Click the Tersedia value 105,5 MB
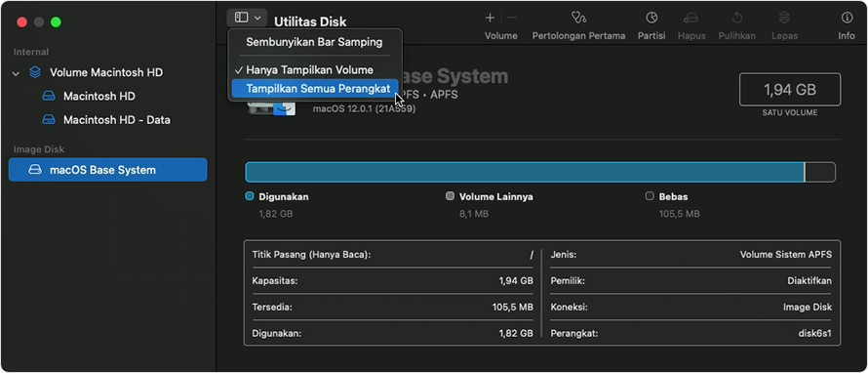 coord(513,307)
